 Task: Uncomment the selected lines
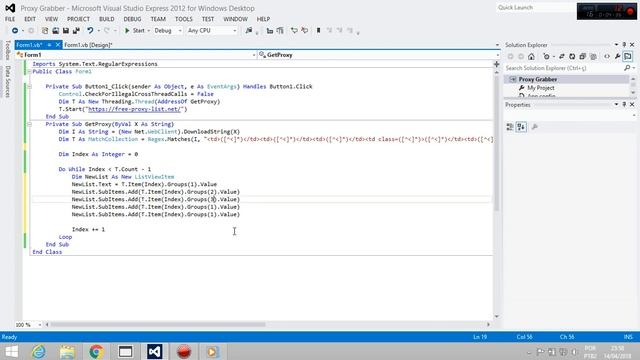(x=304, y=31)
